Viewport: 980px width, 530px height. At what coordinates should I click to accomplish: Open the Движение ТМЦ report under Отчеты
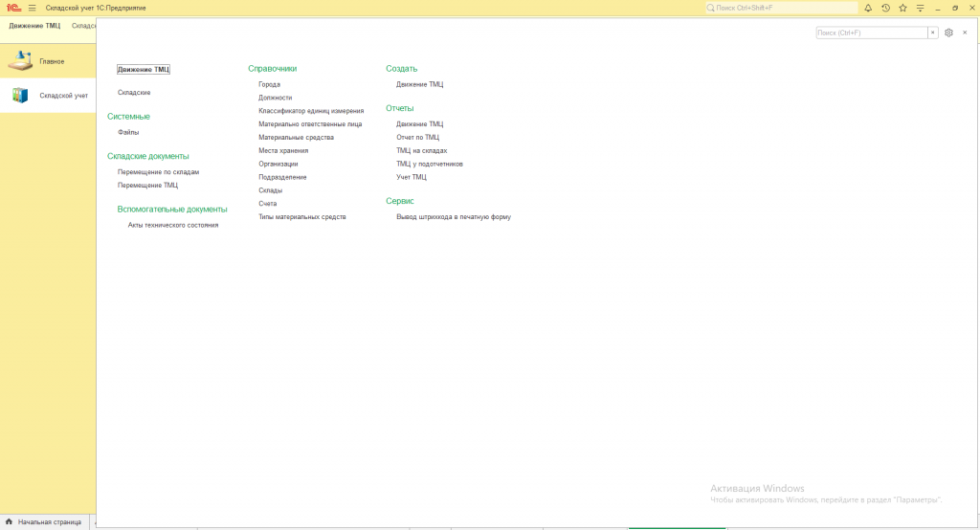point(419,123)
